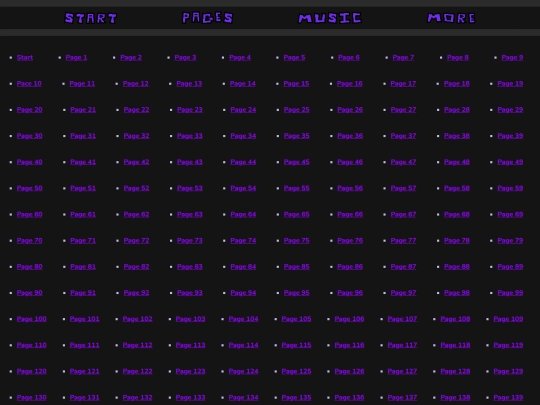Open the MORE menu item
This screenshot has width=540, height=405.
(x=451, y=18)
